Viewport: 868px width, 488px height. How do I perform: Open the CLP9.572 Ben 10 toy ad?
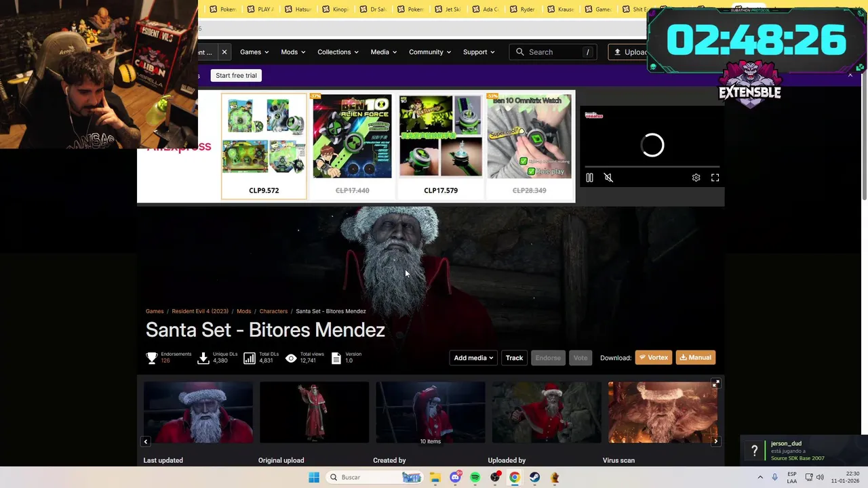[264, 146]
